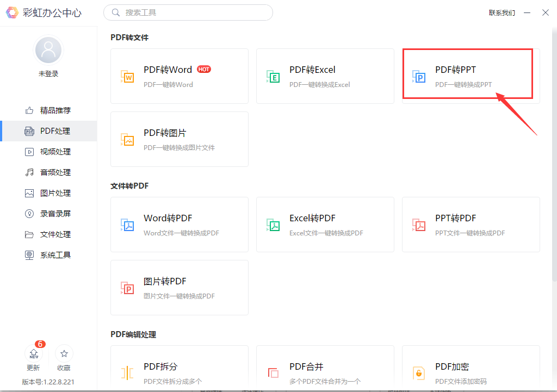The image size is (557, 392).
Task: Click the play icon beside 视频处理
Action: click(x=29, y=152)
